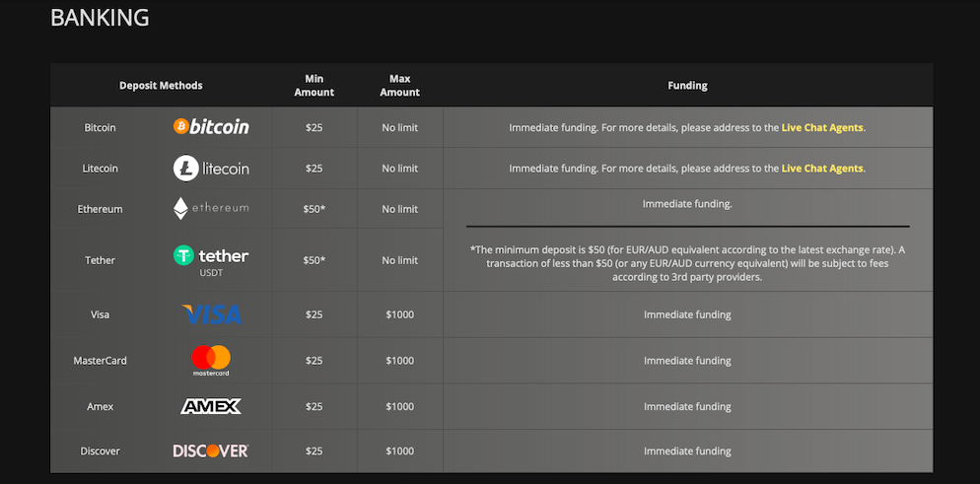Click Amex's Immediate funding text
The image size is (980, 484).
[687, 406]
